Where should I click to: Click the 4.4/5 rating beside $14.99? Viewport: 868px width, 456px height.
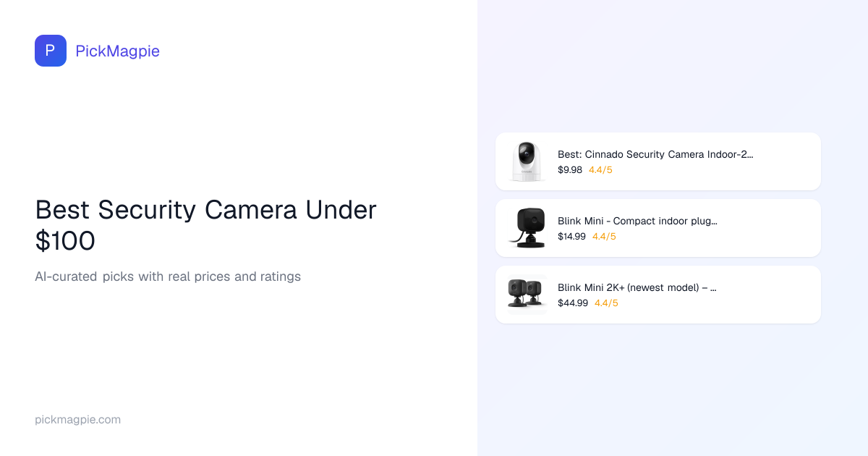point(604,237)
